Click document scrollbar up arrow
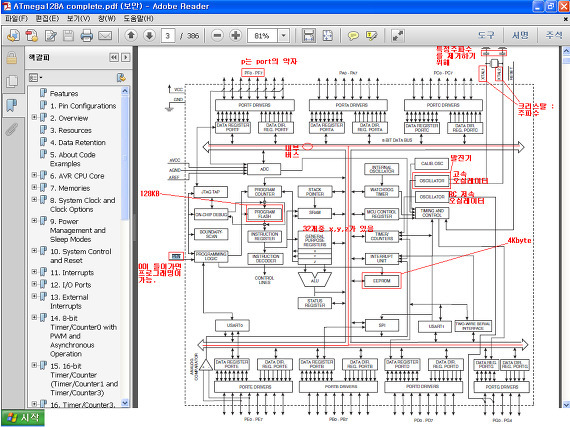Viewport: 570px width, 427px height. coord(566,51)
